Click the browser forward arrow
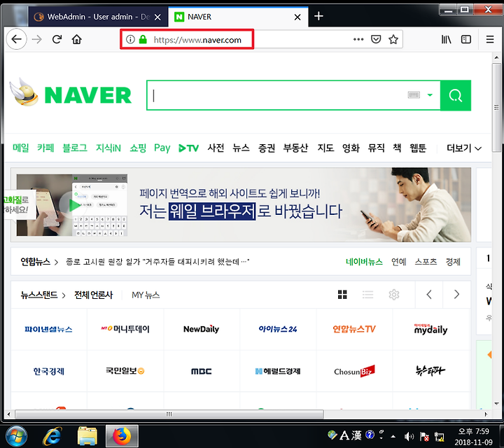 coord(37,39)
